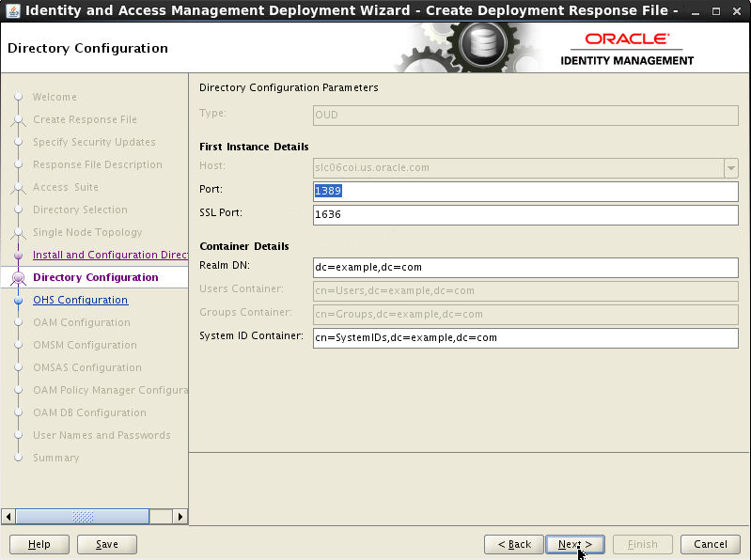Click the database gears banner image

tap(467, 48)
